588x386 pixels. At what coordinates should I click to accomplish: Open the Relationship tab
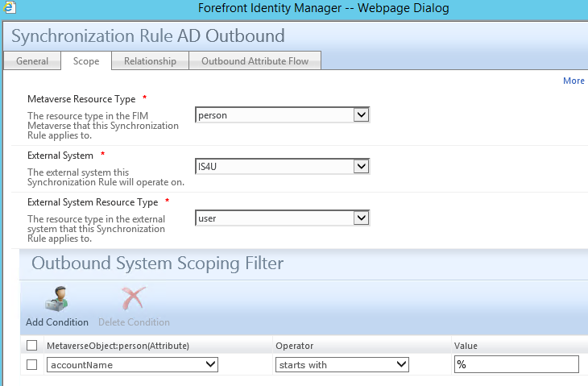point(150,60)
